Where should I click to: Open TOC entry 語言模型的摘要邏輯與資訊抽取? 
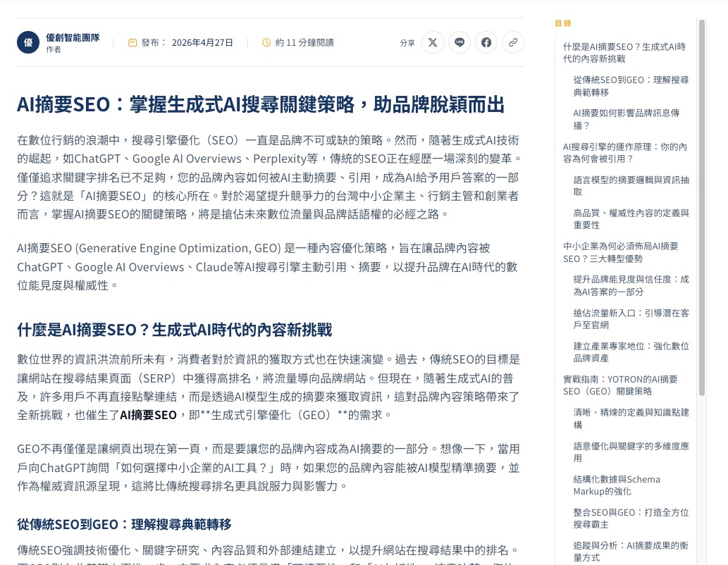click(x=631, y=186)
